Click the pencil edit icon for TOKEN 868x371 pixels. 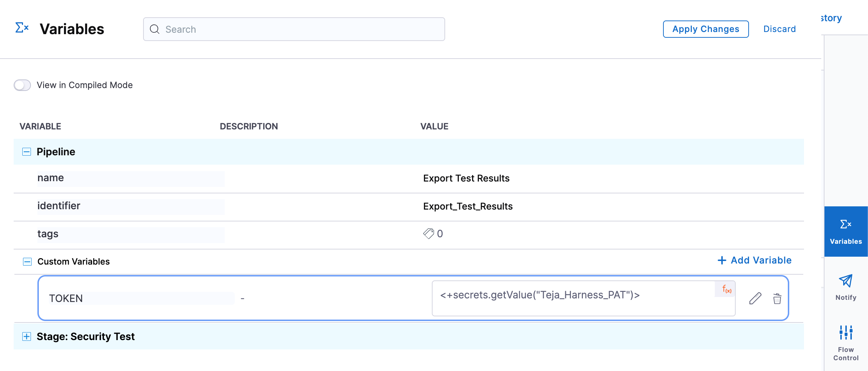(x=755, y=298)
